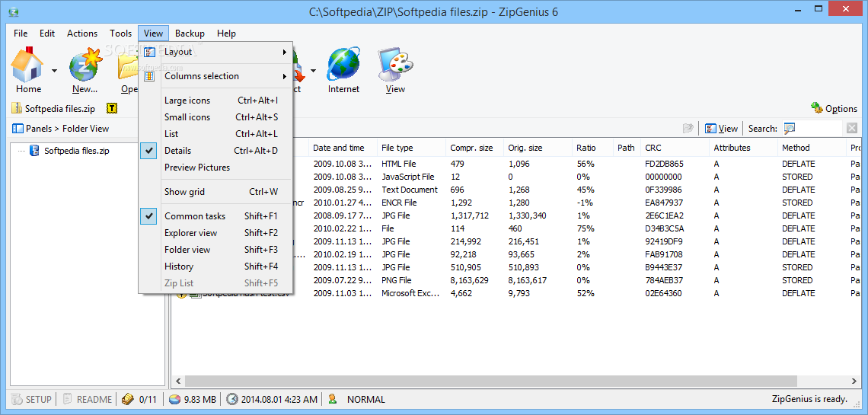Image resolution: width=868 pixels, height=415 pixels.
Task: Select the PNG File row
Action: coord(517,280)
